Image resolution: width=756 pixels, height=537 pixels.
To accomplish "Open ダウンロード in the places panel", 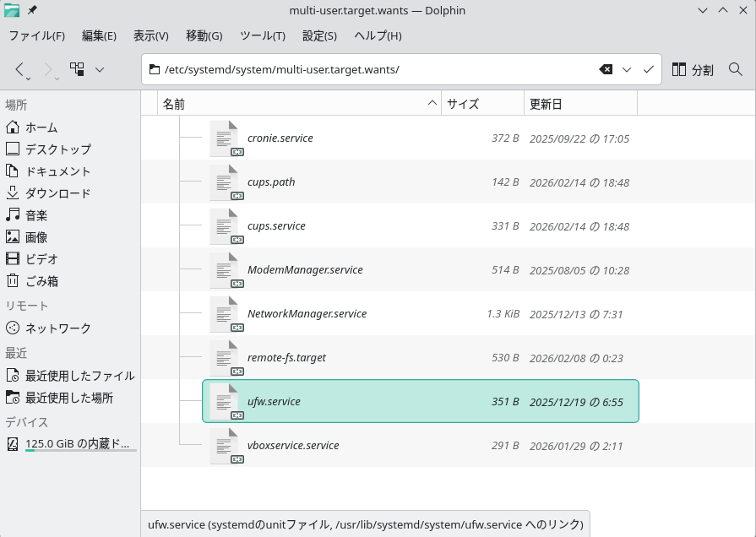I will (57, 193).
